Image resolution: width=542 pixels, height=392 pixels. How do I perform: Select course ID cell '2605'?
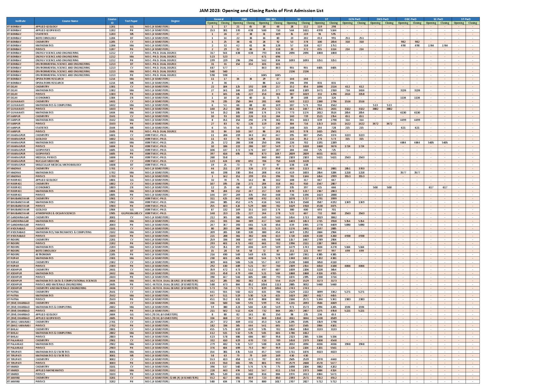click(x=112, y=318)
